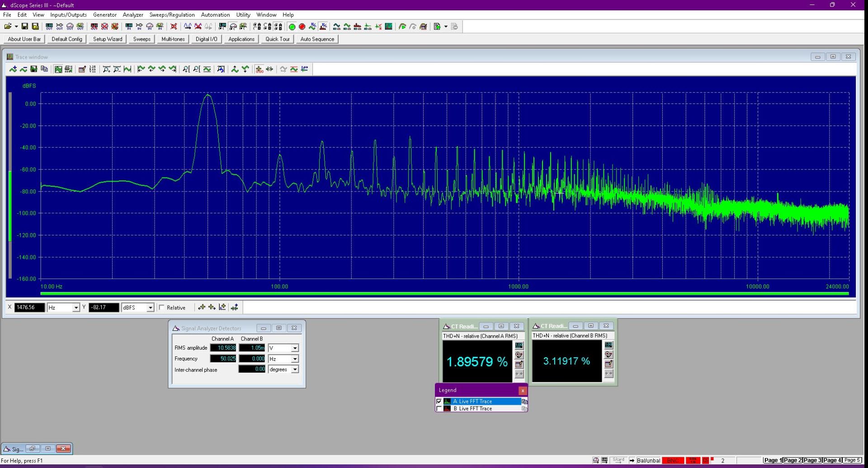The width and height of the screenshot is (868, 468).
Task: Open the '1.00 IN' input icon
Action: (x=129, y=27)
